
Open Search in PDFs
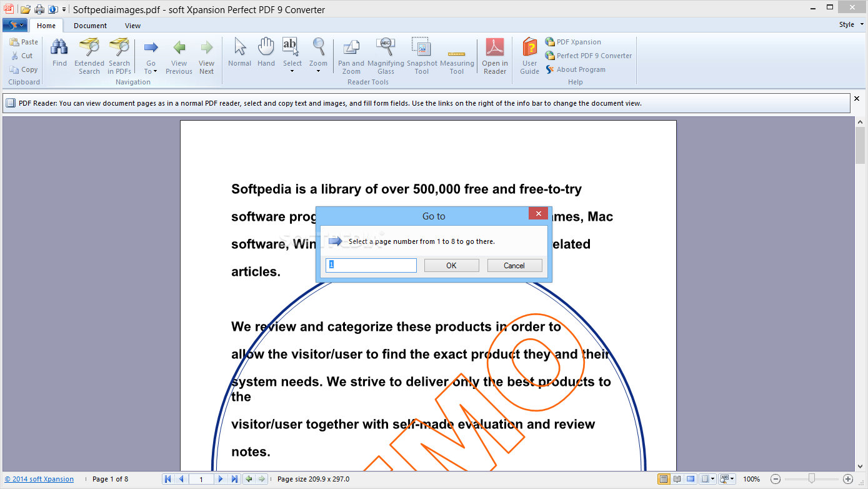[119, 56]
